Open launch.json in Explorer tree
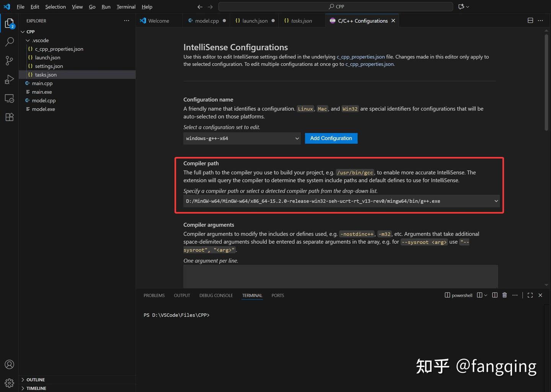Viewport: 551px width, 392px height. pos(47,57)
